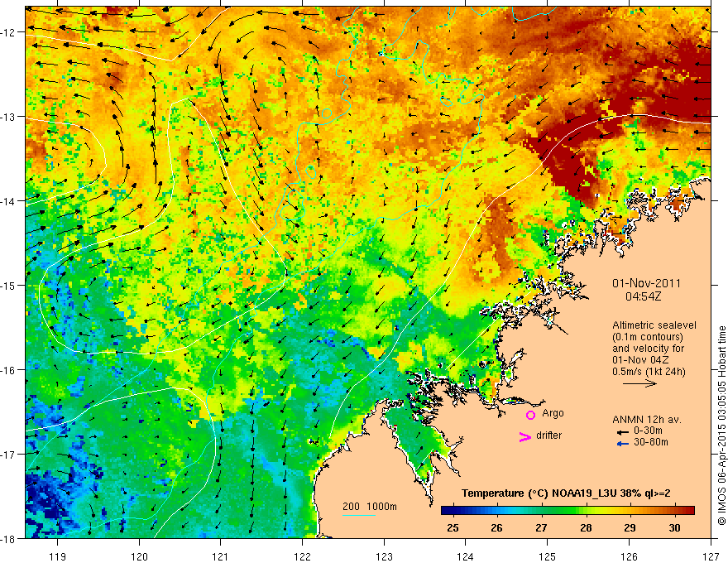
Task: Click the longitude label 126
Action: click(x=629, y=556)
